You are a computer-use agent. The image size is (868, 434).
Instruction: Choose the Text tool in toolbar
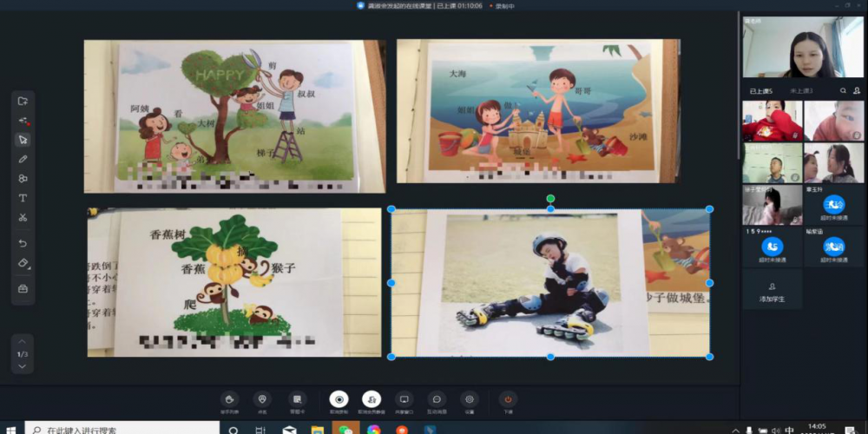tap(23, 198)
